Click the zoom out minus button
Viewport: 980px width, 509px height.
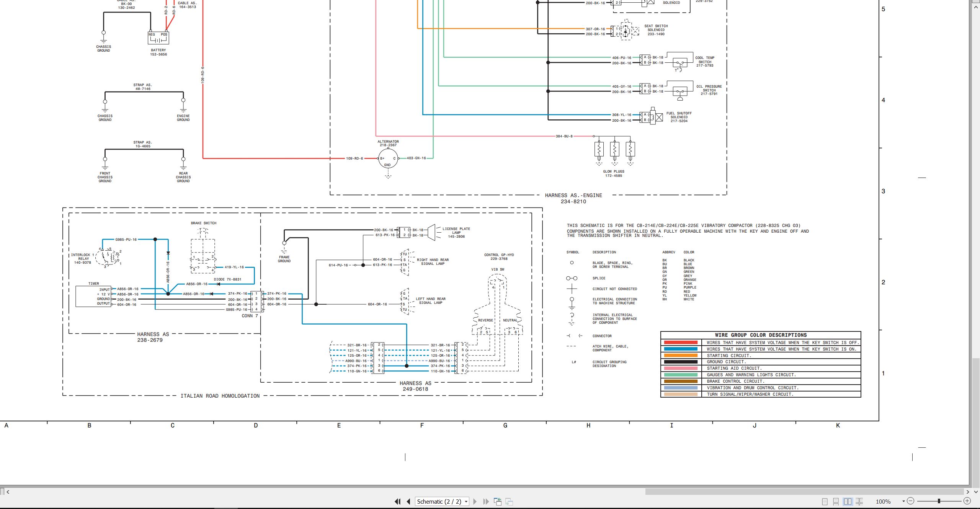tap(911, 501)
